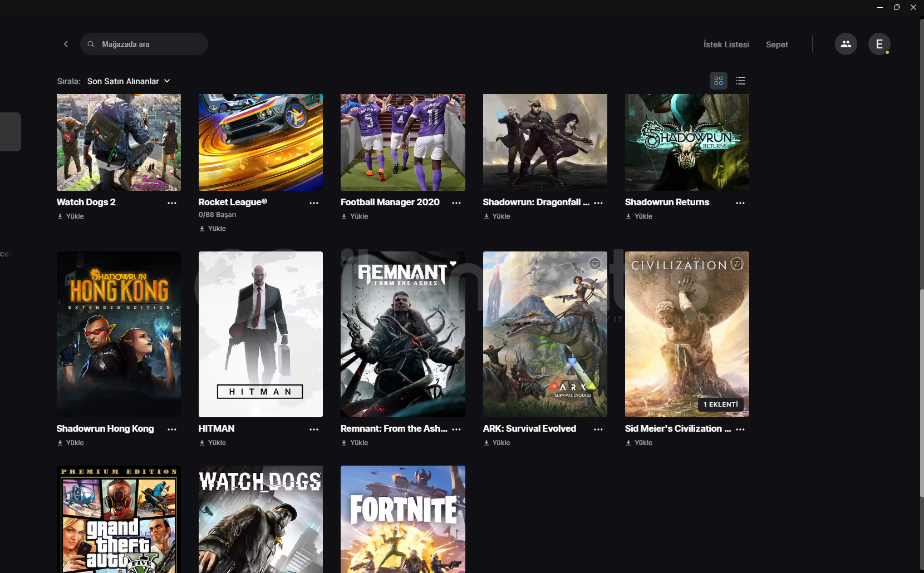The image size is (924, 573).
Task: Open the Grand Theft Auto V cover
Action: 119,519
